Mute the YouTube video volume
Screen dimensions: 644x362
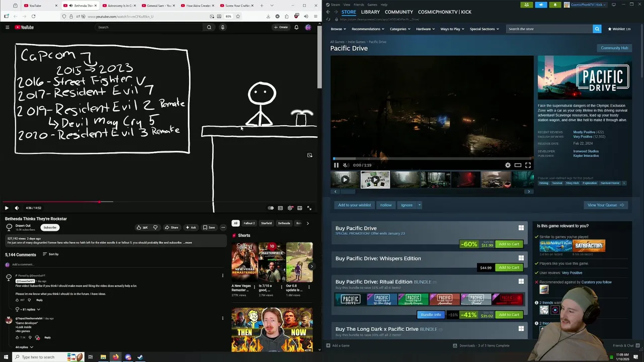coord(17,208)
